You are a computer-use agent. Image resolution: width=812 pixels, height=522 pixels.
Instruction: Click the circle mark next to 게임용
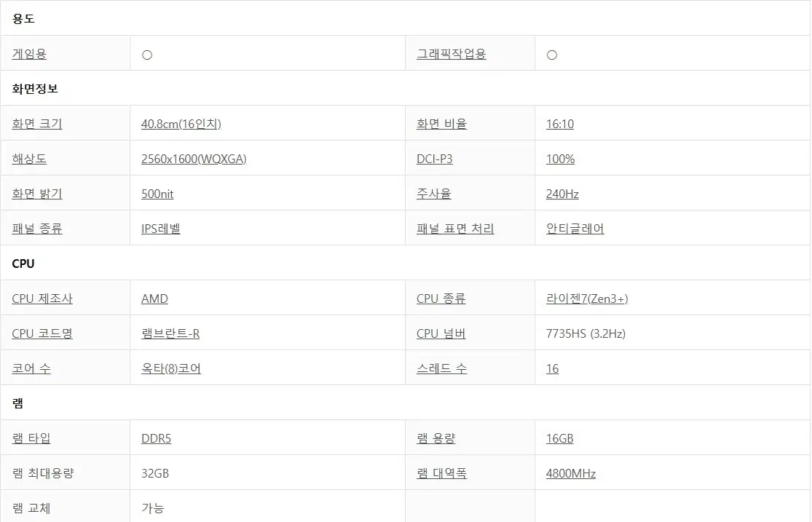tap(147, 55)
